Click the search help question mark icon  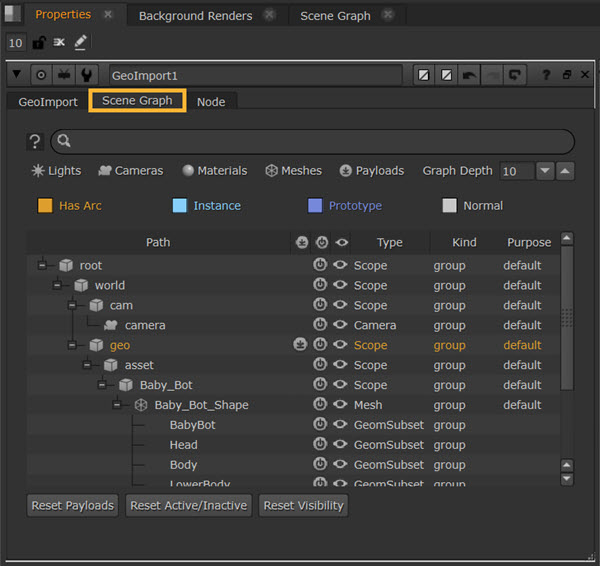click(x=35, y=142)
